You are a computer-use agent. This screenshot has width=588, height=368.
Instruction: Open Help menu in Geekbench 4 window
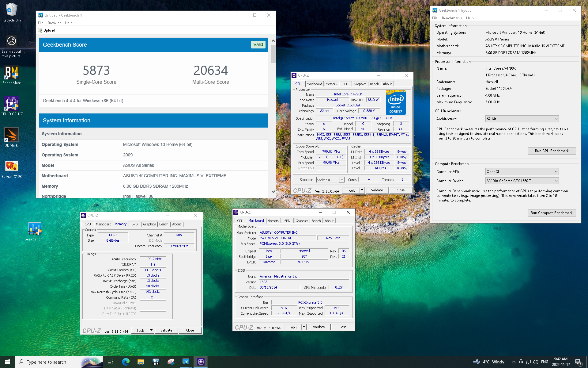(69, 23)
